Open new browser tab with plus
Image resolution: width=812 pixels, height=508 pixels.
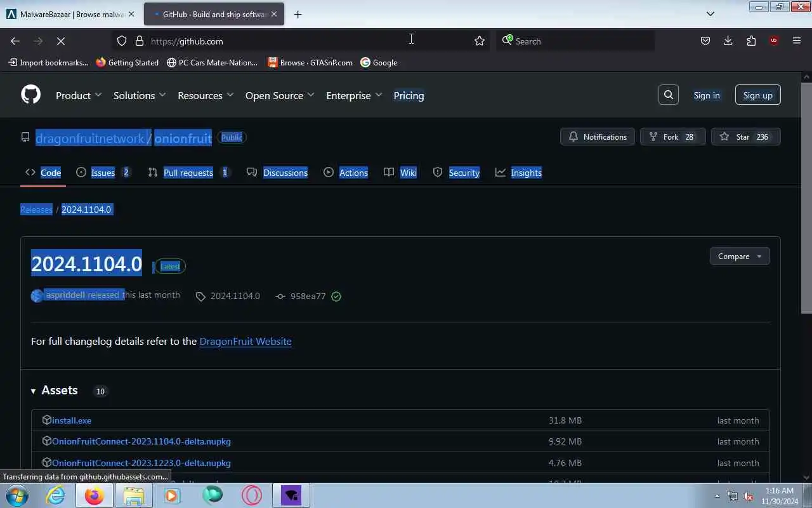tap(298, 14)
